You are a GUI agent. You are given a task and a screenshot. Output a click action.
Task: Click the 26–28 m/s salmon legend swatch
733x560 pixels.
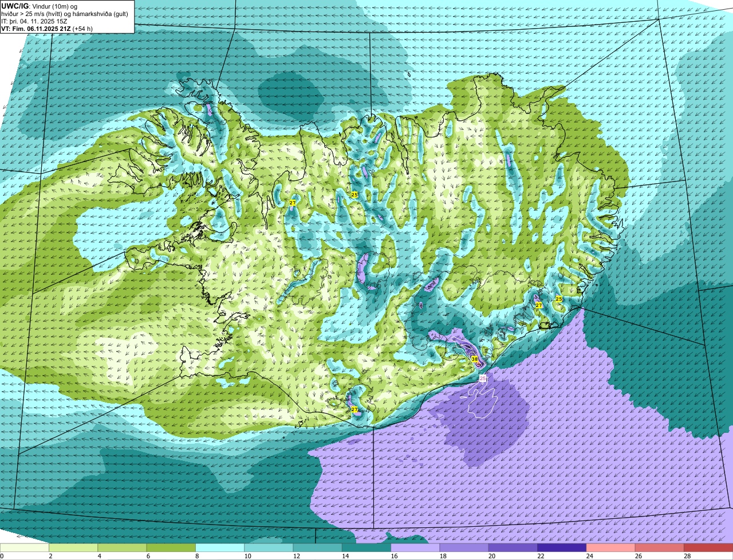tap(660, 548)
